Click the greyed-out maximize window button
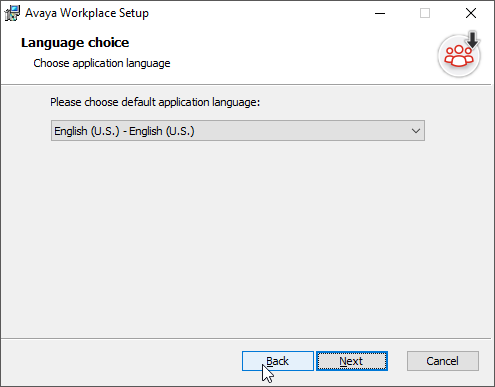Screen dimensions: 495x387 [x=425, y=13]
